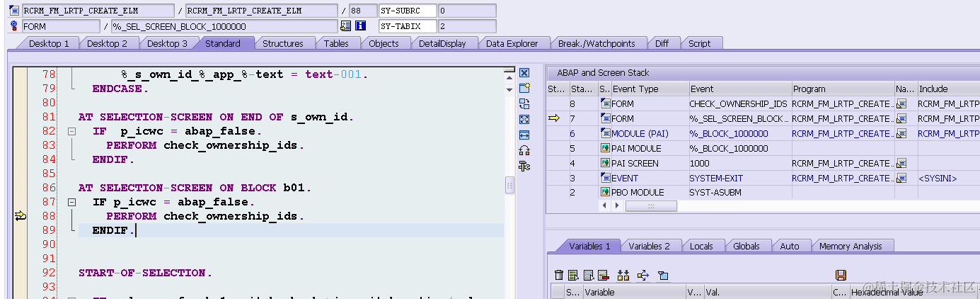Image resolution: width=980 pixels, height=299 pixels.
Task: Open the Script tab
Action: click(x=700, y=43)
